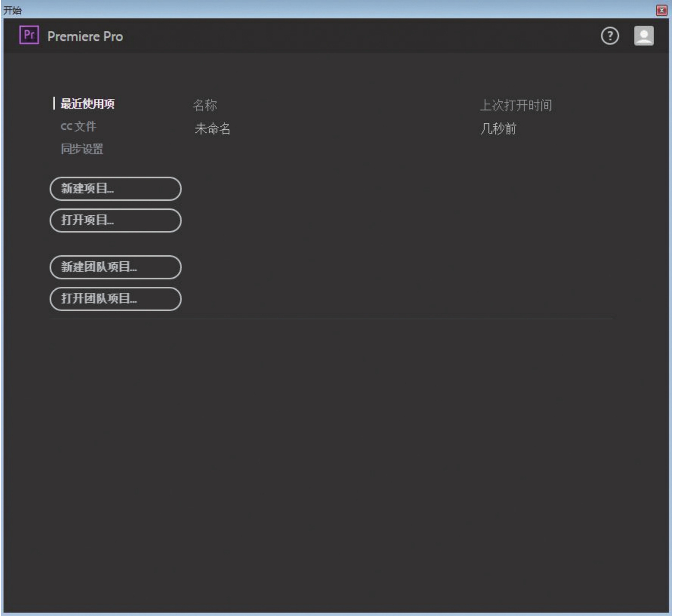The height and width of the screenshot is (616, 673).
Task: Open the recent project 未命名
Action: click(x=212, y=129)
